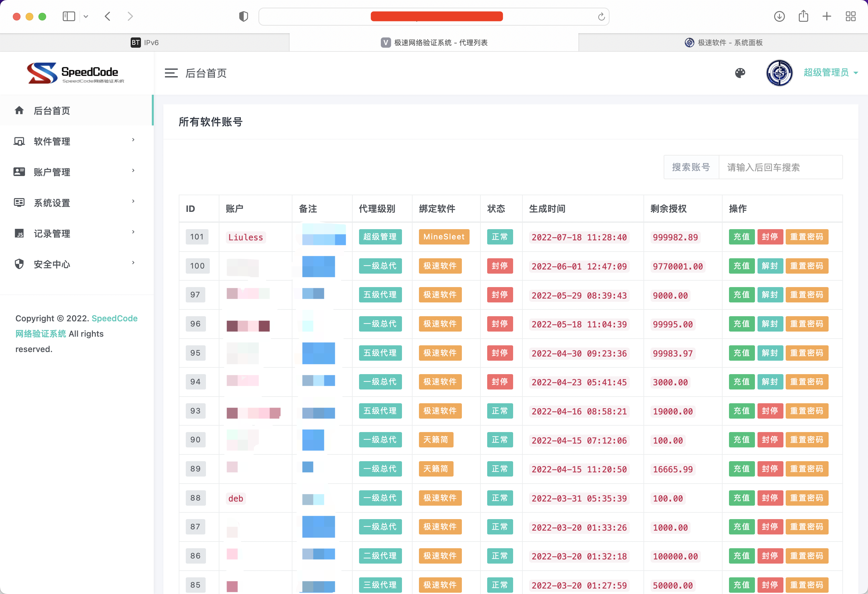This screenshot has width=868, height=594.
Task: Switch to the 极速网络验证系统 - 代理列表 tab
Action: pyautogui.click(x=434, y=43)
